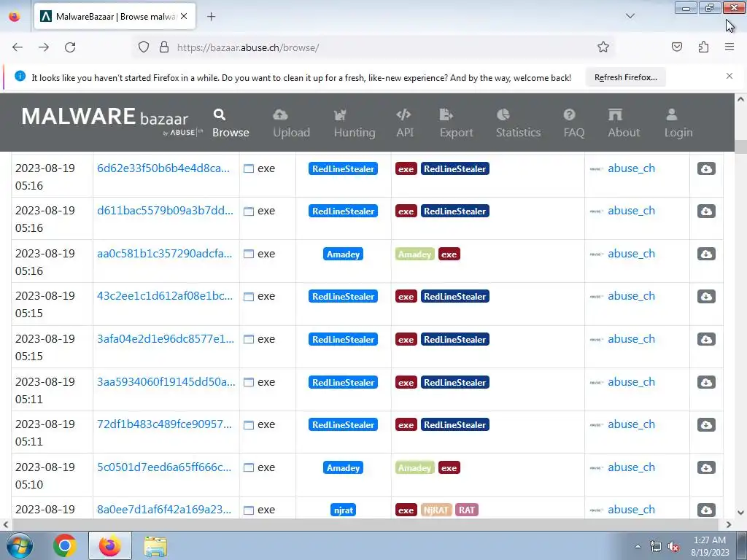Click RedLineStealer signature in 6d62e33f row
The width and height of the screenshot is (747, 560).
[x=343, y=168]
